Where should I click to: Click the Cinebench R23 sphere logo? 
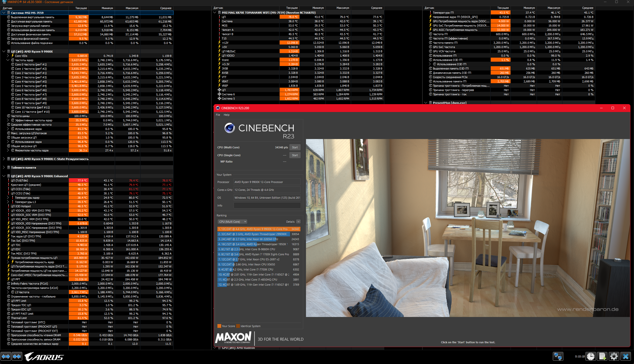tap(230, 128)
